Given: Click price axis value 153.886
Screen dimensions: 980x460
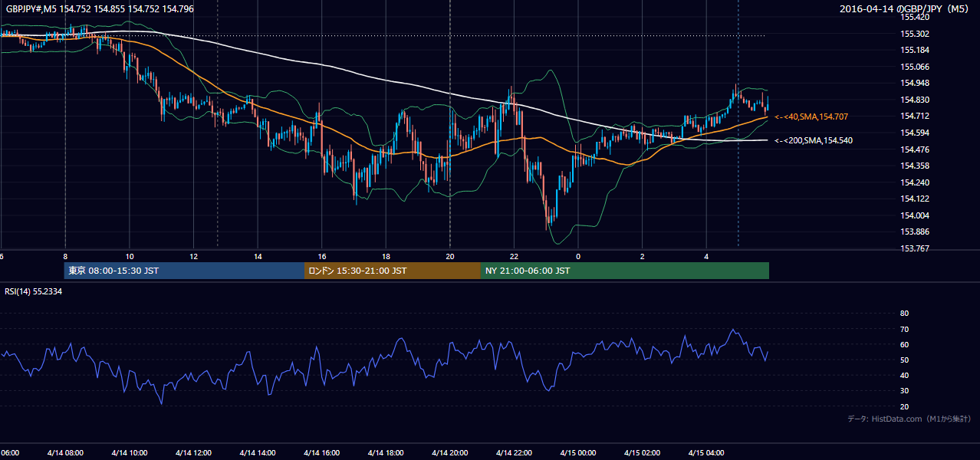Looking at the screenshot, I should [x=915, y=232].
